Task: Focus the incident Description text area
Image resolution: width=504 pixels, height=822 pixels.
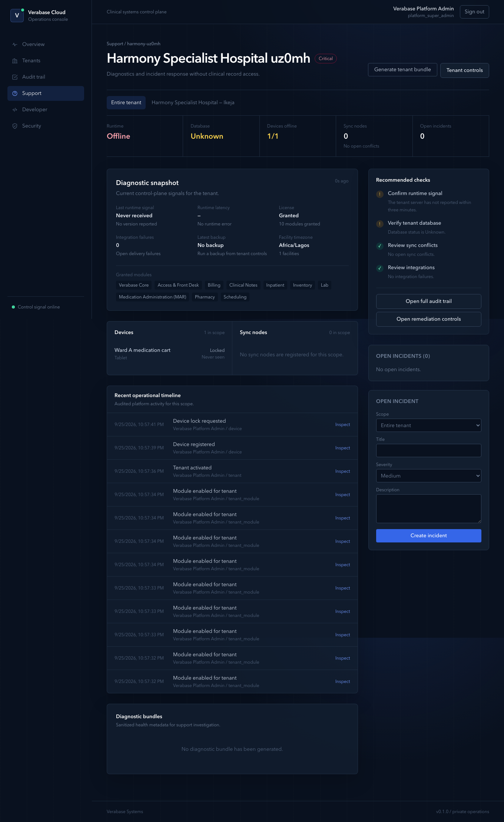Action: [428, 509]
